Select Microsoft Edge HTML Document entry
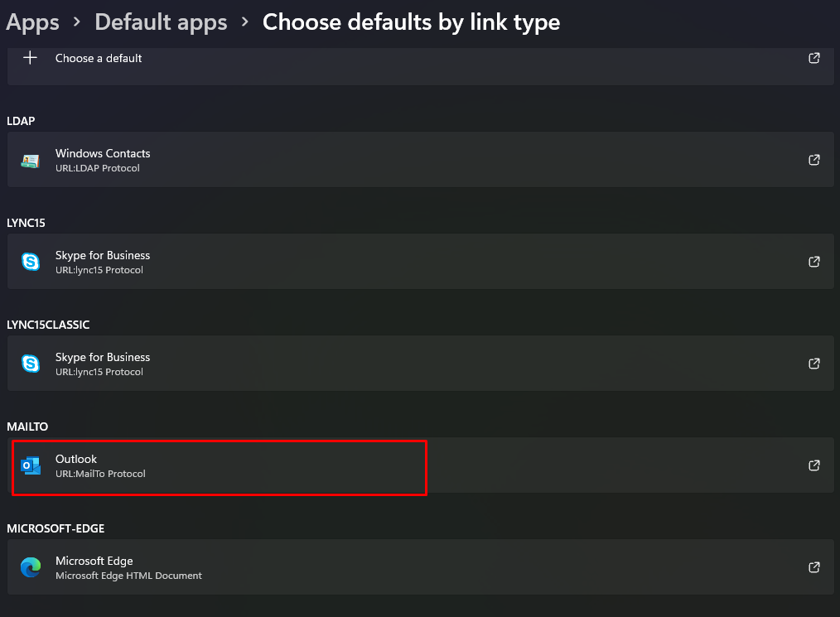Screen dimensions: 840x617 [x=128, y=576]
